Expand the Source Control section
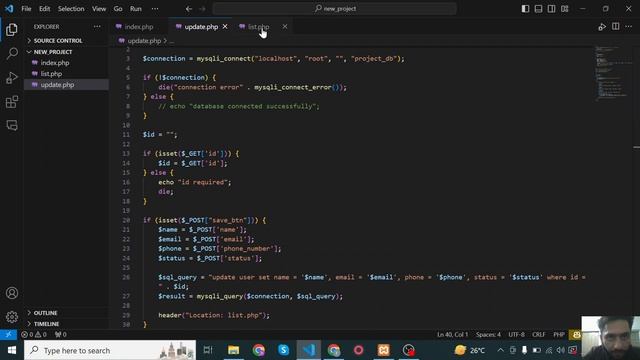The width and height of the screenshot is (640, 360). pos(58,41)
